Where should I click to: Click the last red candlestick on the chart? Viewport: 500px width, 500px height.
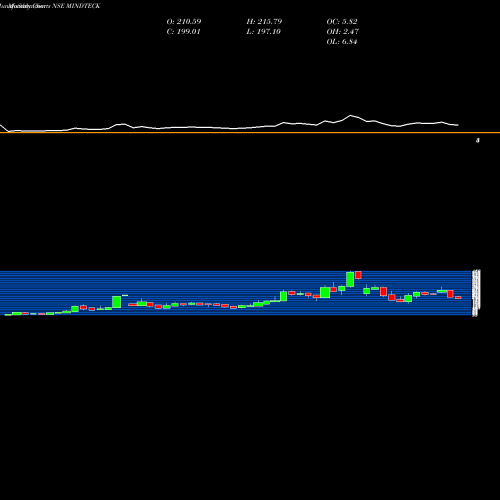click(458, 297)
